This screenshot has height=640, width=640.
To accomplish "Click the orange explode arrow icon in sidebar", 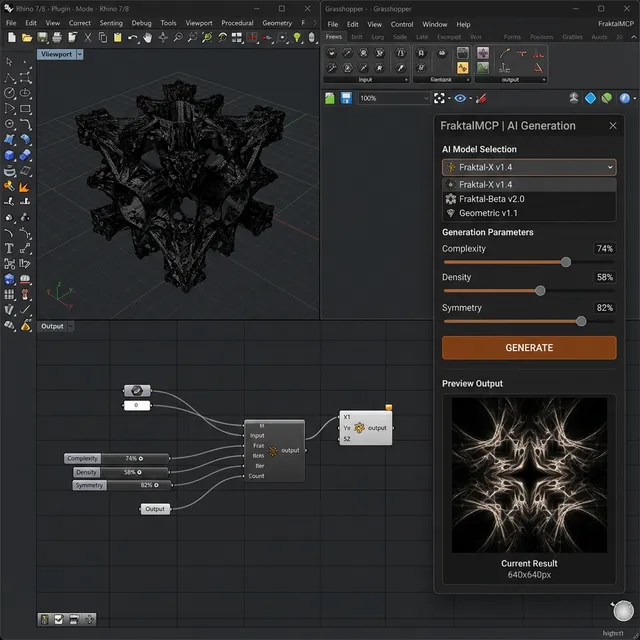I will [x=25, y=187].
